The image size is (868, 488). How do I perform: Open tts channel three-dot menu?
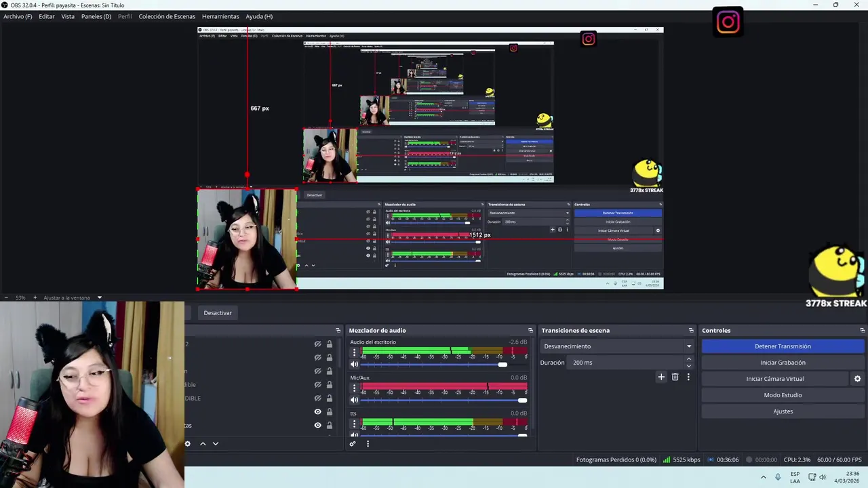pyautogui.click(x=354, y=424)
